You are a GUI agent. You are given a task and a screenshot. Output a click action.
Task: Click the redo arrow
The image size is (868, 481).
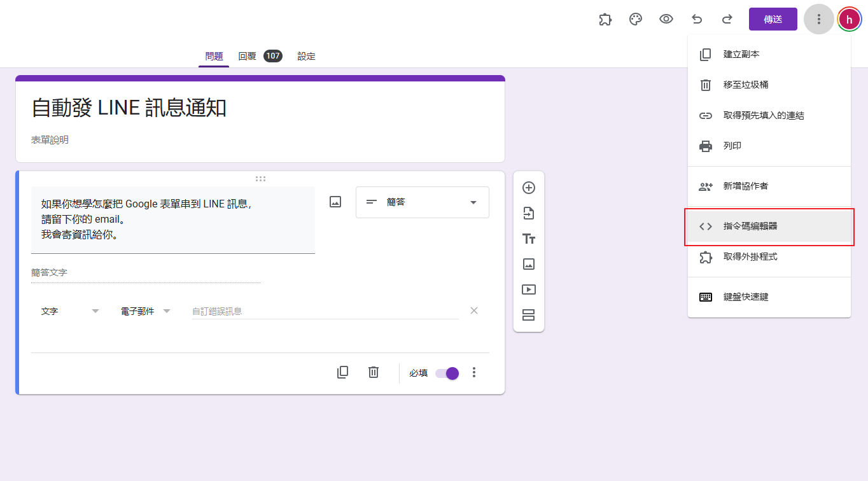coord(727,19)
